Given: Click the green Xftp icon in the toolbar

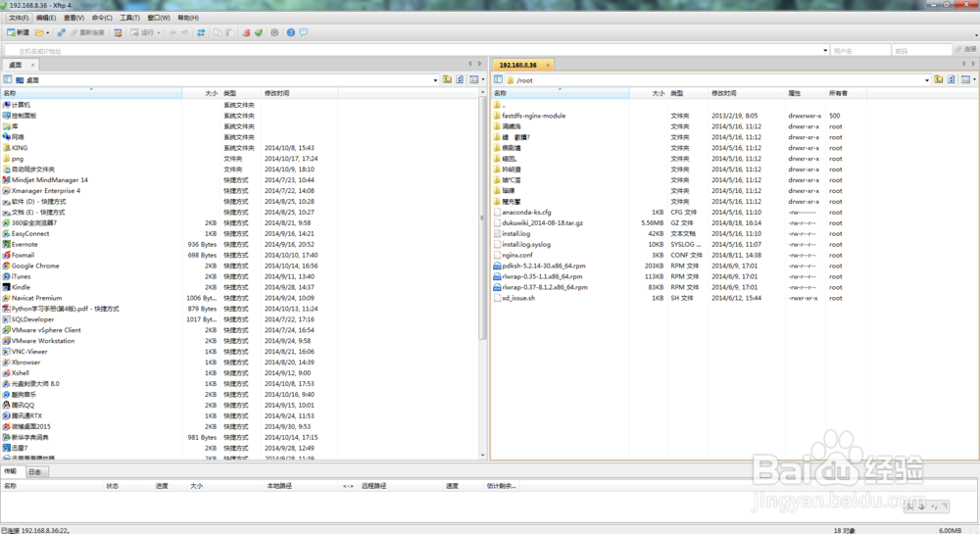Looking at the screenshot, I should click(x=258, y=32).
